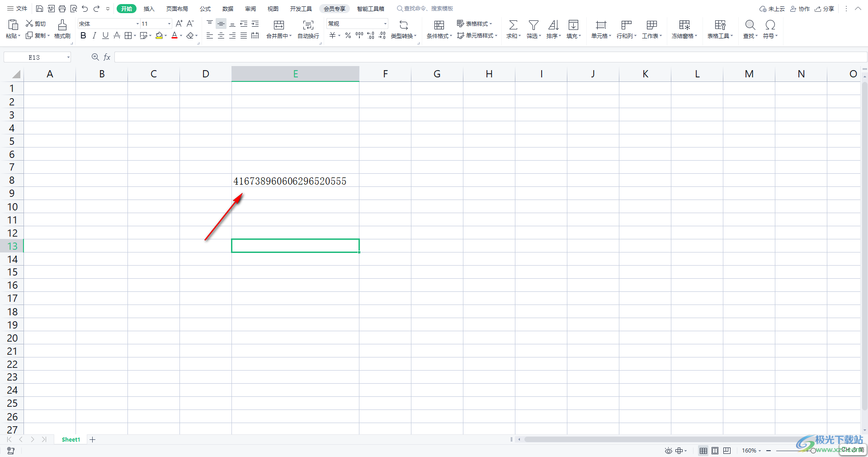Open the font color dropdown arrow
868x457 pixels.
[x=181, y=36]
